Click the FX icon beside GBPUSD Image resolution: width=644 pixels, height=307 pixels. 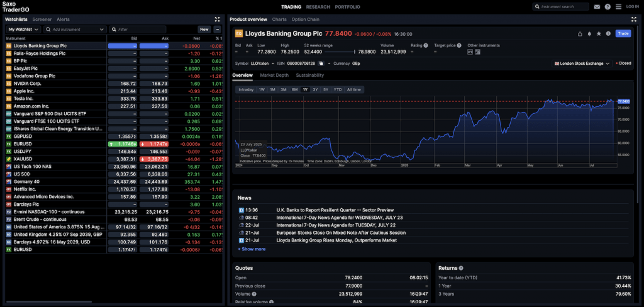tap(9, 137)
